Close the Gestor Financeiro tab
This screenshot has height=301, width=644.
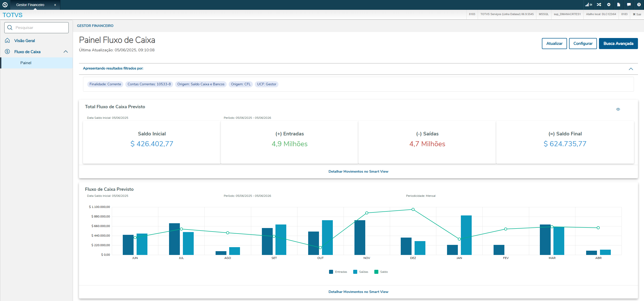pos(55,5)
